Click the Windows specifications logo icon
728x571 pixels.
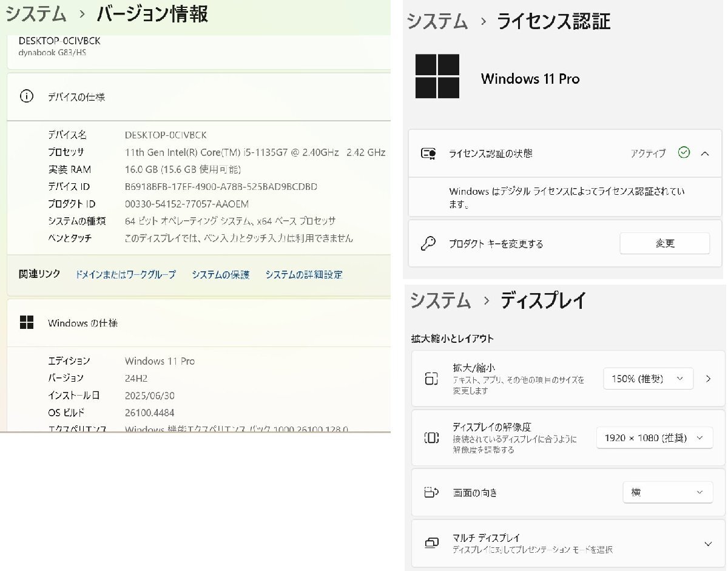[27, 323]
